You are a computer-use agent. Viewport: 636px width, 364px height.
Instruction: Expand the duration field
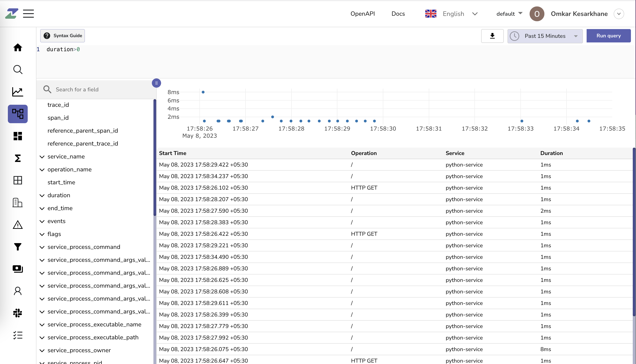42,196
